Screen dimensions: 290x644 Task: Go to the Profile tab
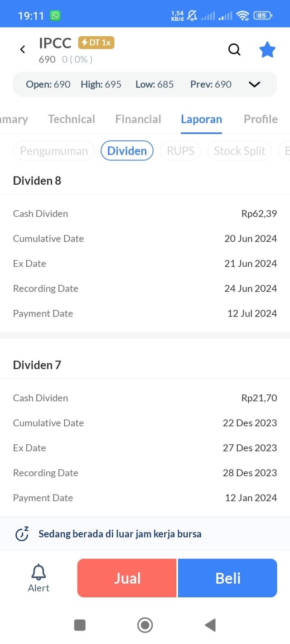(261, 119)
